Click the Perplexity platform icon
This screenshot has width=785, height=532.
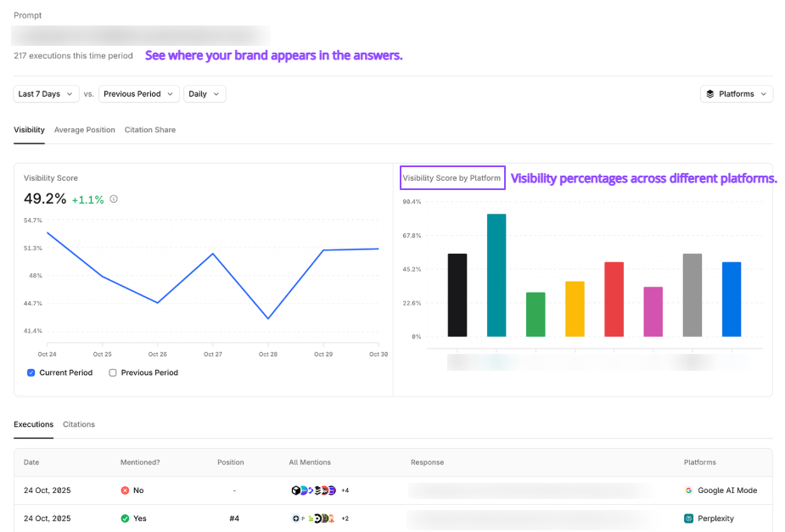point(689,518)
